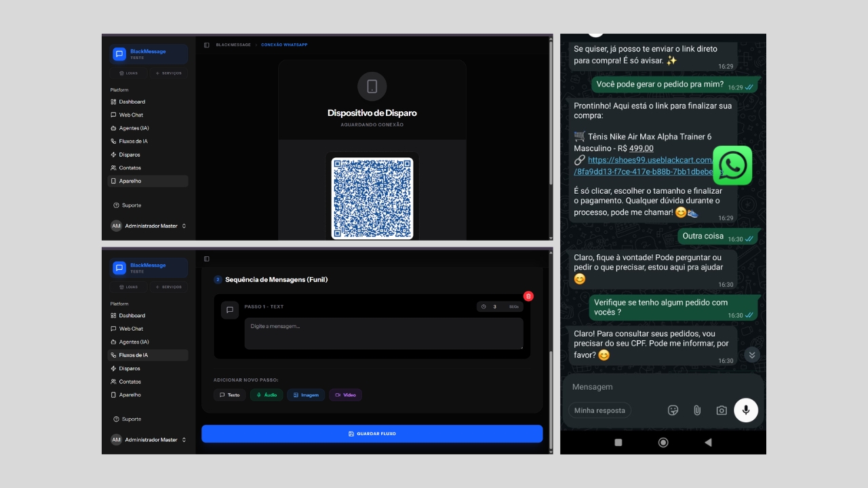Image resolution: width=868 pixels, height=488 pixels.
Task: Select Fluxos de IA in the Funil panel sidebar
Action: point(148,355)
